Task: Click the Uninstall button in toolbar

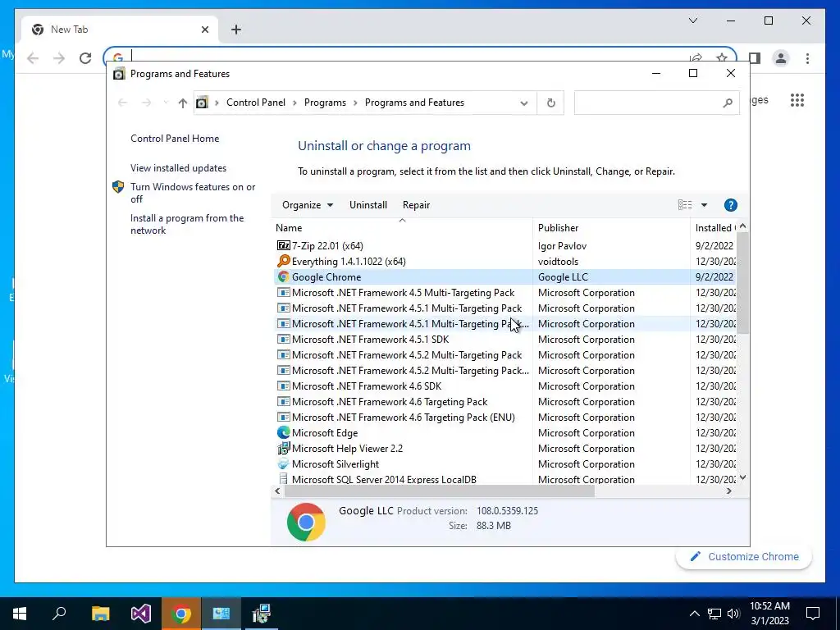Action: (368, 205)
